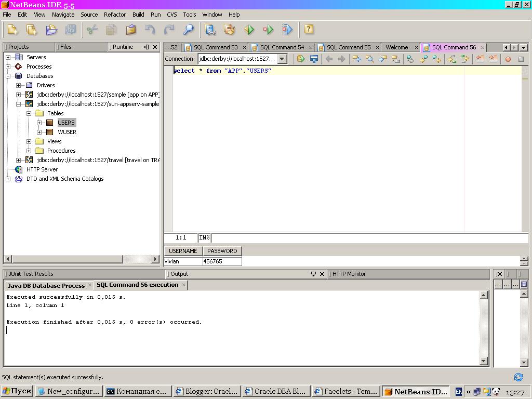
Task: Open the CVS menu
Action: click(x=171, y=15)
